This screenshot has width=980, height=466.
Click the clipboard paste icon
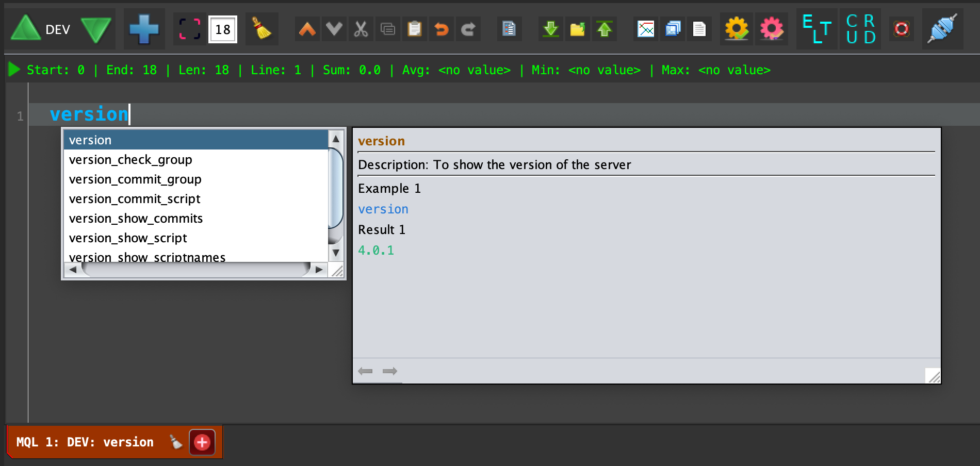(414, 29)
